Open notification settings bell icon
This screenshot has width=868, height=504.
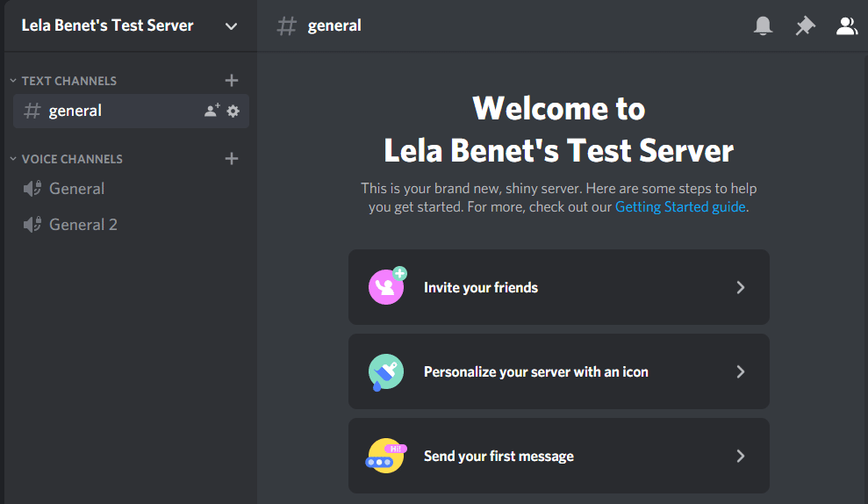(764, 26)
